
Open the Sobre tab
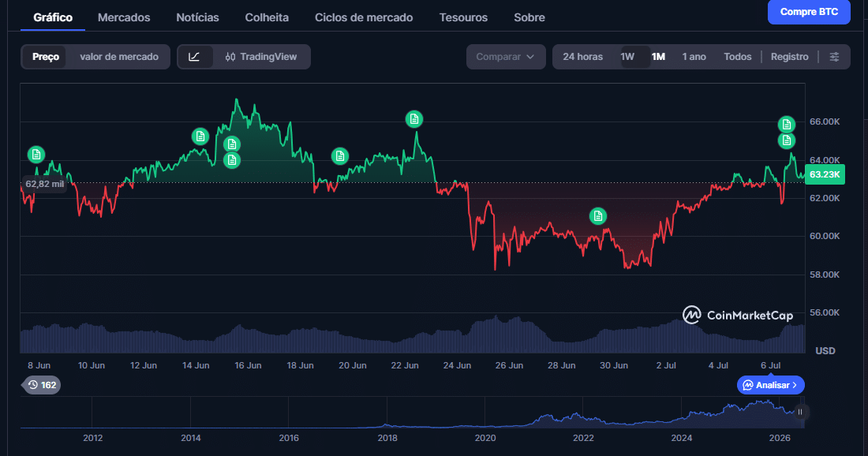pos(529,17)
